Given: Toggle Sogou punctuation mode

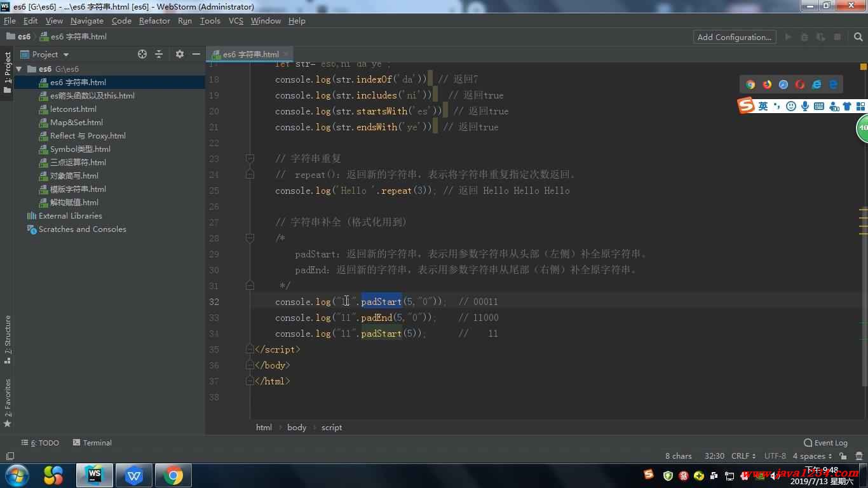Looking at the screenshot, I should tap(776, 106).
